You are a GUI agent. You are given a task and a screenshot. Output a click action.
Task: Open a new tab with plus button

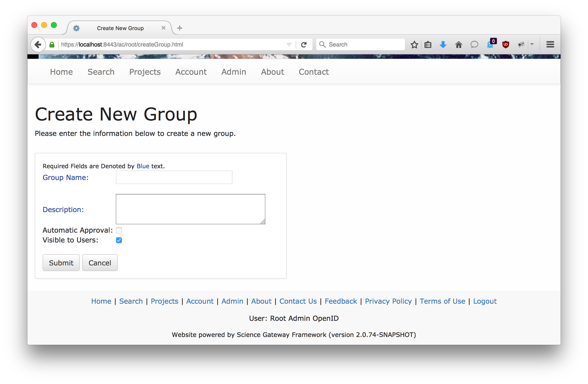click(180, 28)
